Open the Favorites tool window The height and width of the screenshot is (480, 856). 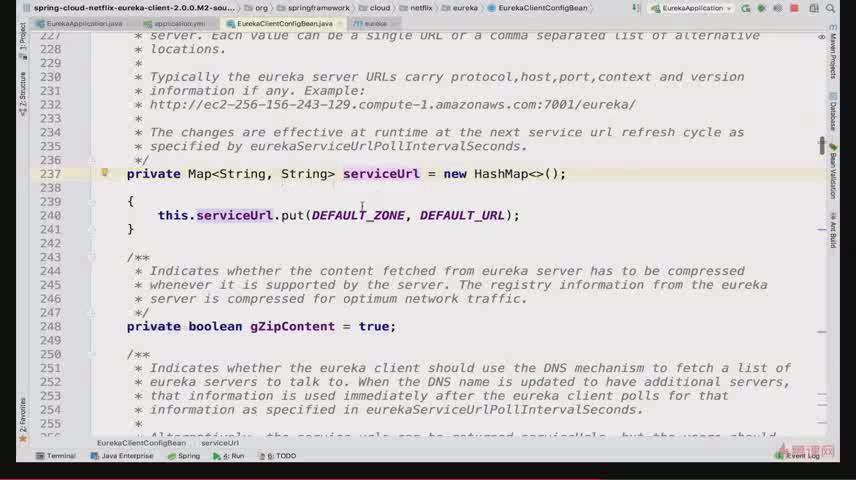[22, 419]
